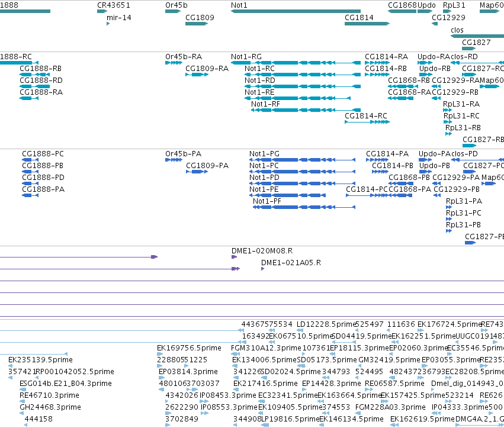
Task: Click clone end DME1-021A05.R
Action: point(262,269)
